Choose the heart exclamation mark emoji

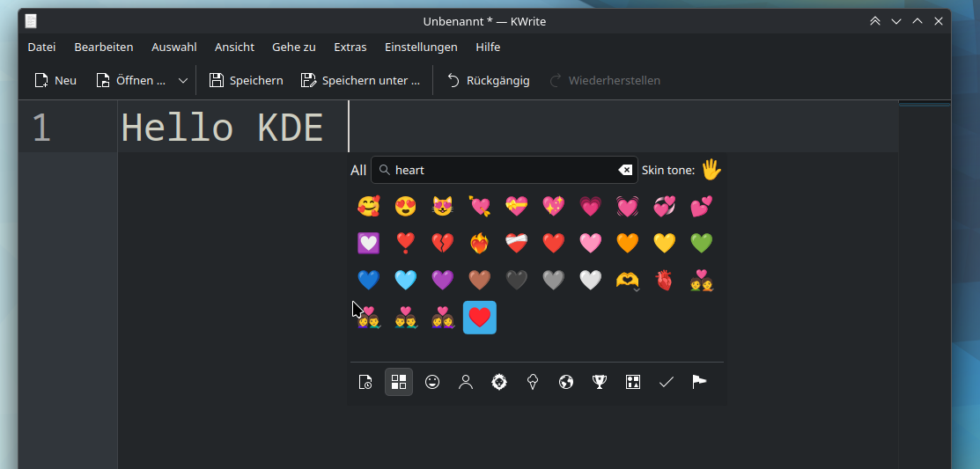[406, 243]
